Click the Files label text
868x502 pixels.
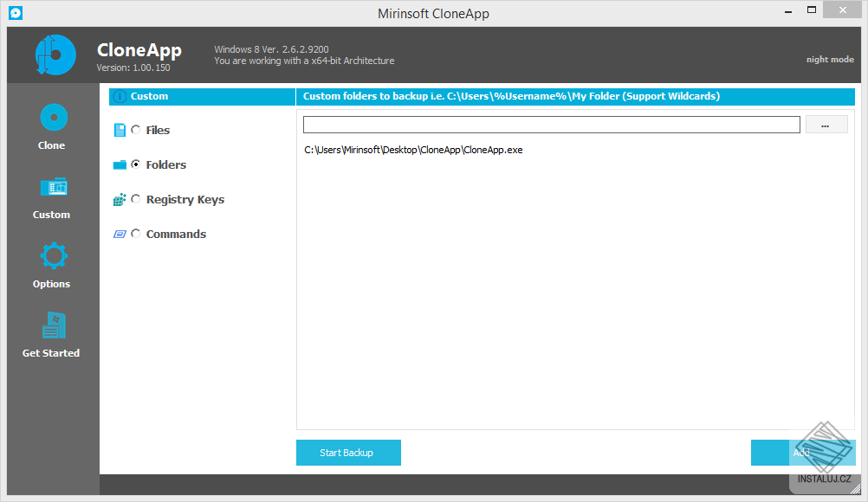click(x=158, y=130)
